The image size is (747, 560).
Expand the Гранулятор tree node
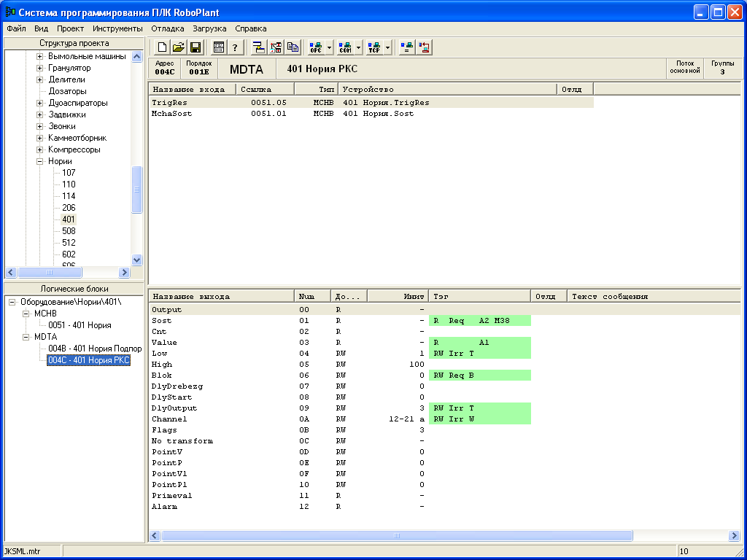[41, 68]
